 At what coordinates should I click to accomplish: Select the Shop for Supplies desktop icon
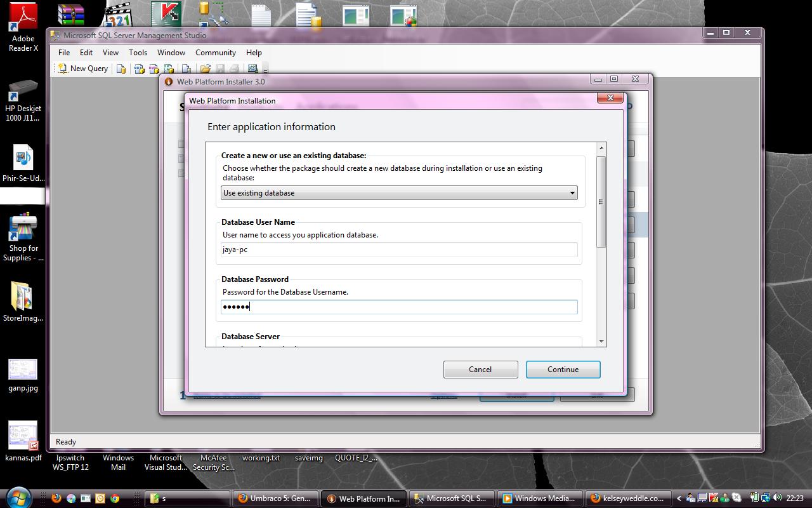(x=23, y=236)
